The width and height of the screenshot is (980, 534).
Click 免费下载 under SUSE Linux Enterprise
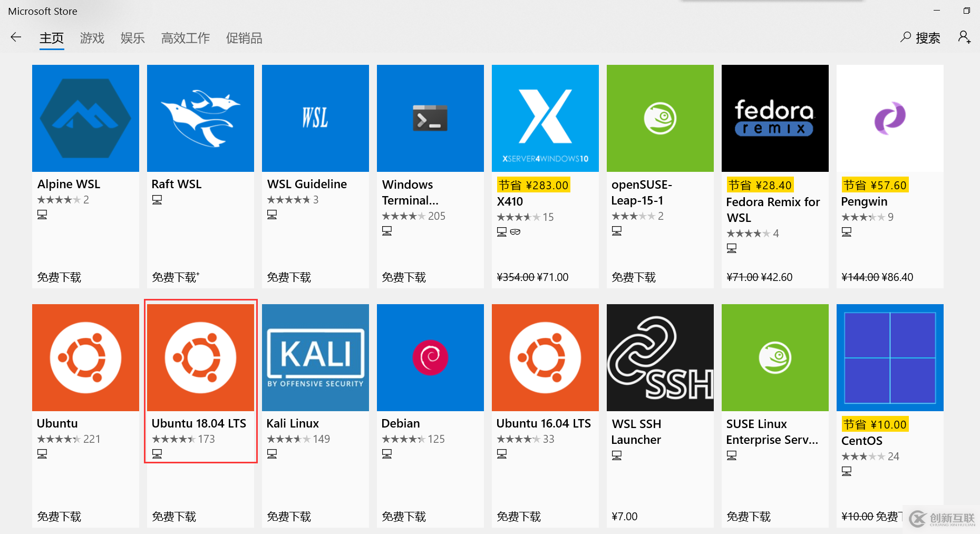point(749,517)
